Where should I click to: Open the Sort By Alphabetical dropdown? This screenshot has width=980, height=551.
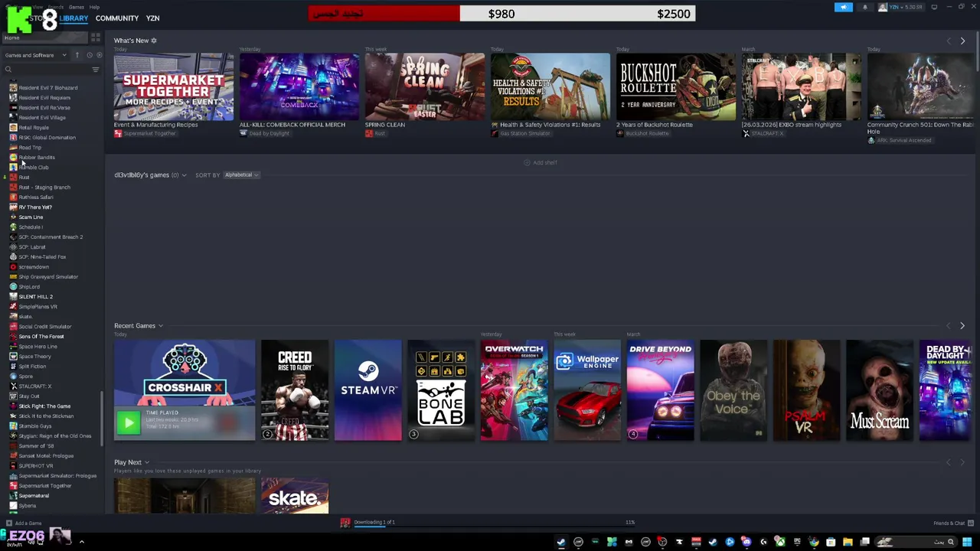click(242, 175)
